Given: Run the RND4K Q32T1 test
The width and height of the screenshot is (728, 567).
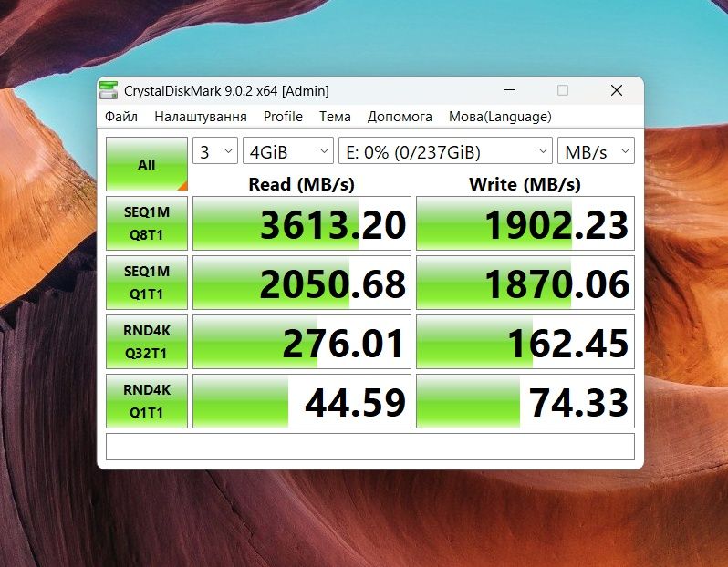Looking at the screenshot, I should 147,342.
